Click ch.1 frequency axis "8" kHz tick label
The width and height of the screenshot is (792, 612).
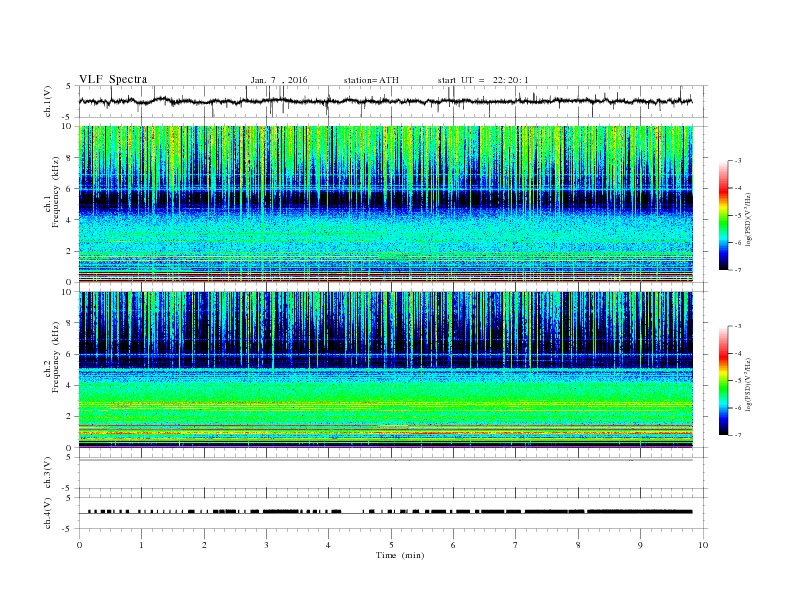coord(69,158)
